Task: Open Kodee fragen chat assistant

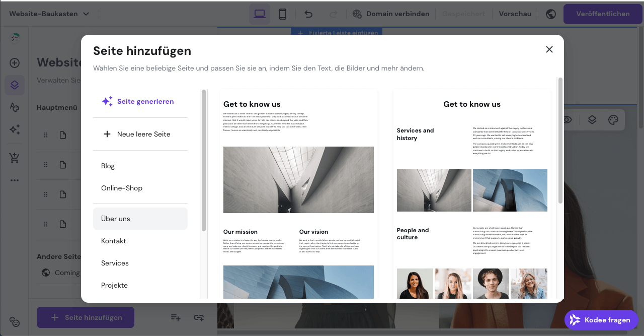Action: 601,320
